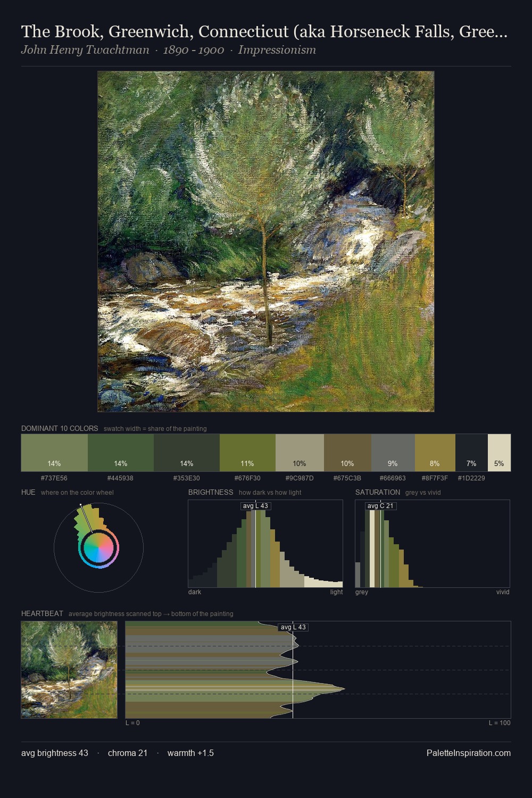
Task: Click the 'DOMINANT 10 COLORS' heading
Action: [60, 428]
